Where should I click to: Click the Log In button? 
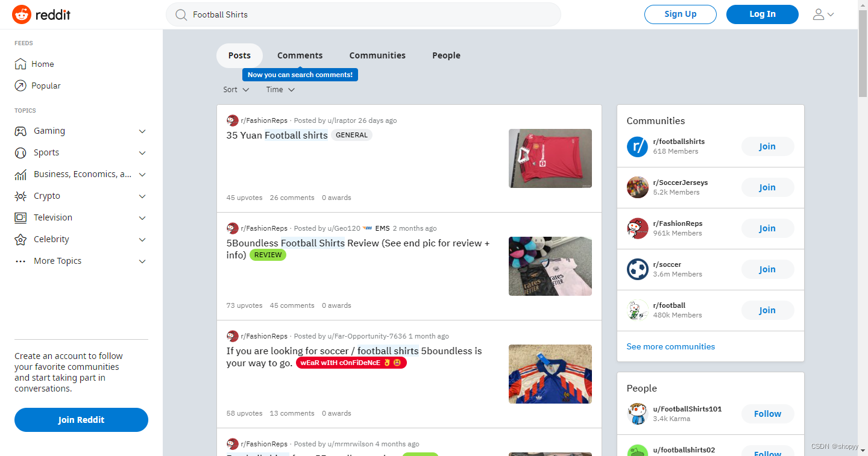point(763,14)
